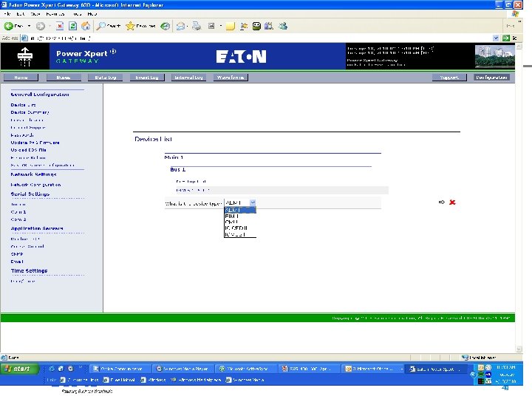Select the Eaton Power Xpert taskbar button

coord(436,369)
